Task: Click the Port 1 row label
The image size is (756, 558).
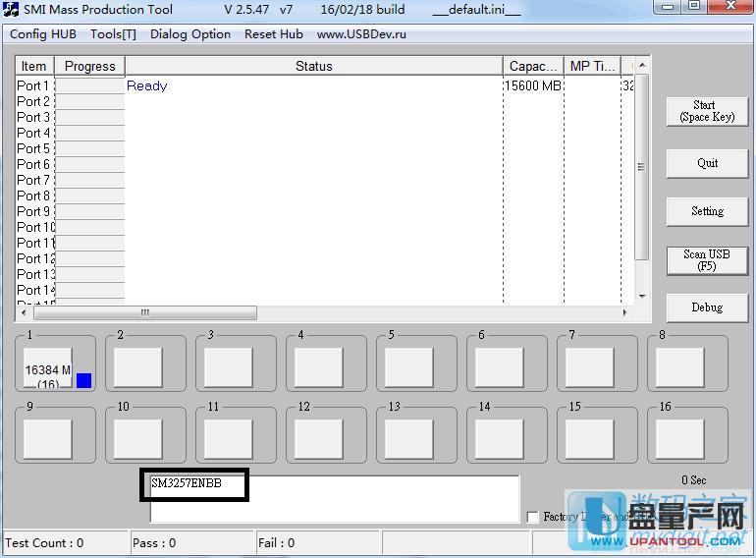Action: pos(33,85)
